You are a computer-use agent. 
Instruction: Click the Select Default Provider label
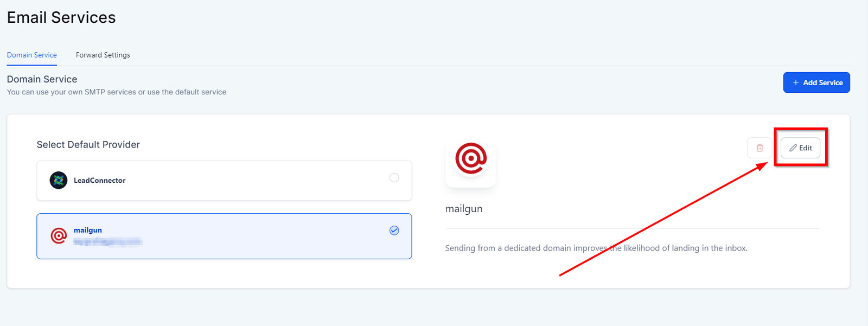pyautogui.click(x=88, y=144)
